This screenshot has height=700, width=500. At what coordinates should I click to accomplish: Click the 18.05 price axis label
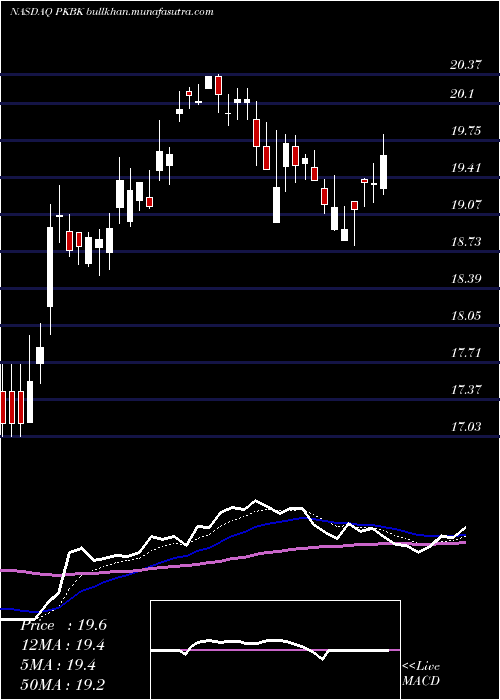coord(466,317)
